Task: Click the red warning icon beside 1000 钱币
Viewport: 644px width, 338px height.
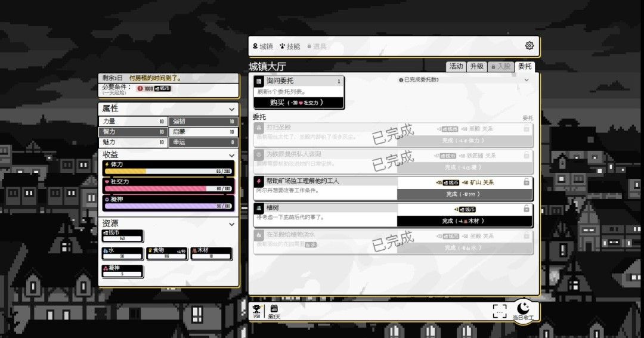Action: coord(140,88)
